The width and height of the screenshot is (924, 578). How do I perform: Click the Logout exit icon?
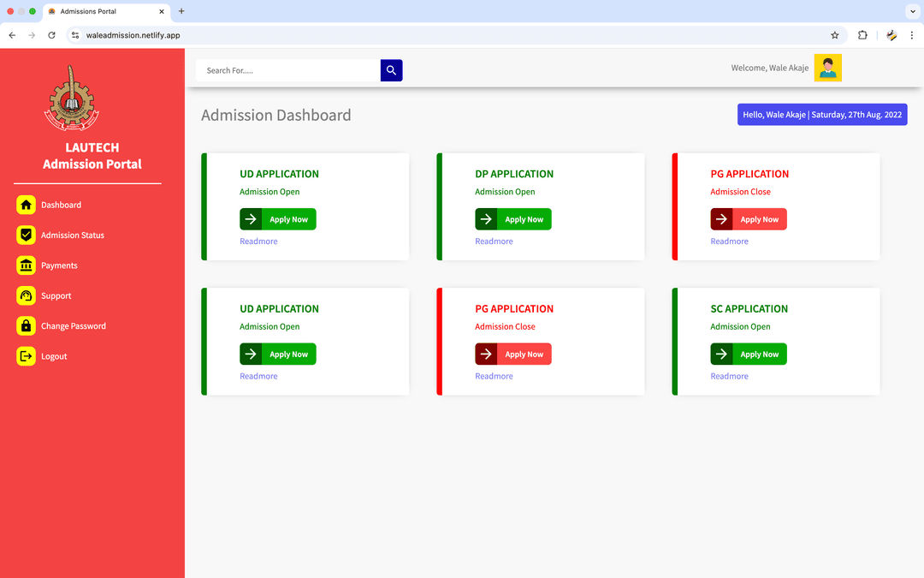click(26, 356)
